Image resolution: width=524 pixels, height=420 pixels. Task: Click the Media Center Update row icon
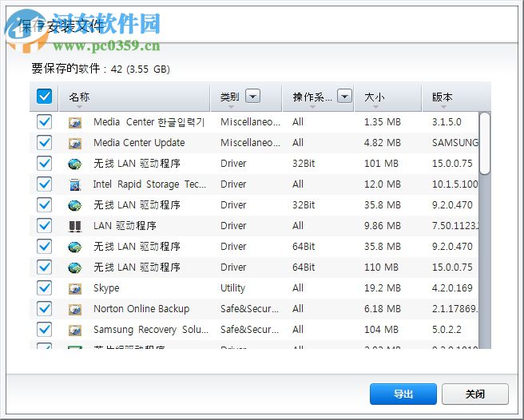pyautogui.click(x=75, y=144)
